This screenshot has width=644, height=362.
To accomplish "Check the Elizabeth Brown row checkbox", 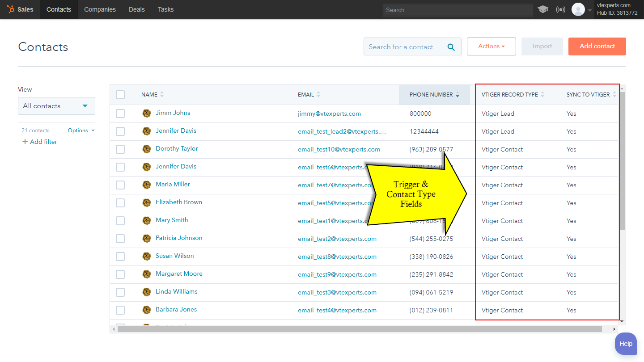I will coord(120,203).
